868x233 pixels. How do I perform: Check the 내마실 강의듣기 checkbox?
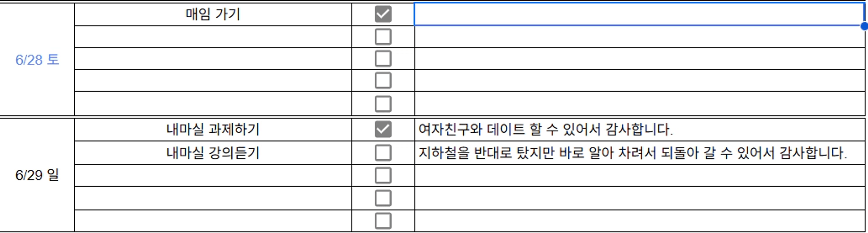coord(383,153)
